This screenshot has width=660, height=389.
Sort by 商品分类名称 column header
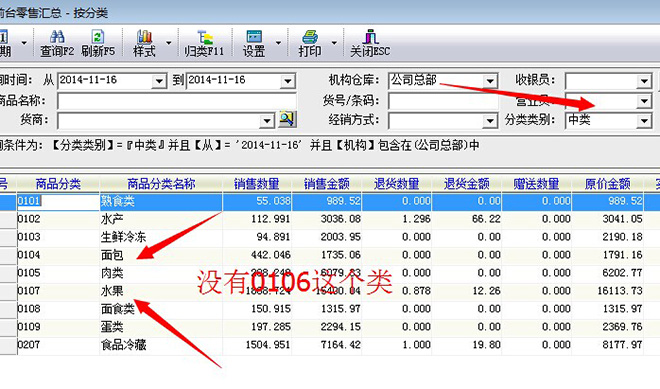click(161, 184)
